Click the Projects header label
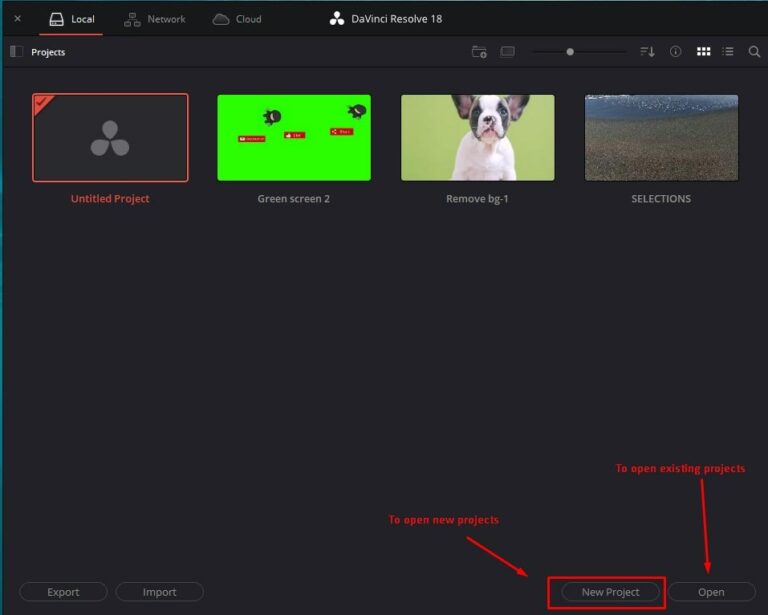This screenshot has height=615, width=768. coord(48,52)
